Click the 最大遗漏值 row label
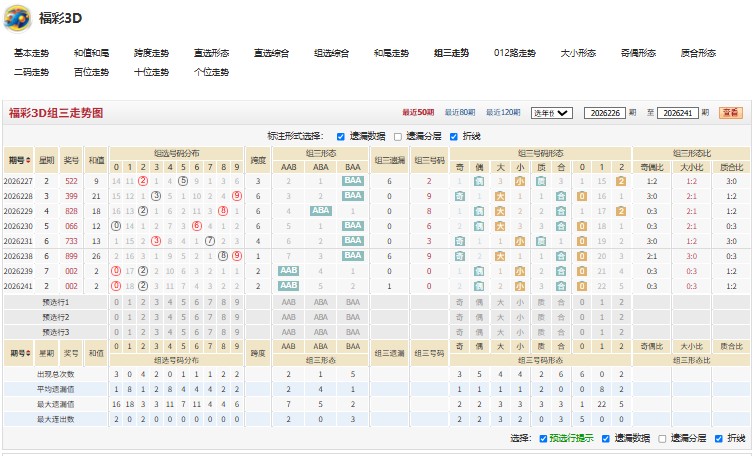Viewport: 756px width, 456px height. (55, 404)
